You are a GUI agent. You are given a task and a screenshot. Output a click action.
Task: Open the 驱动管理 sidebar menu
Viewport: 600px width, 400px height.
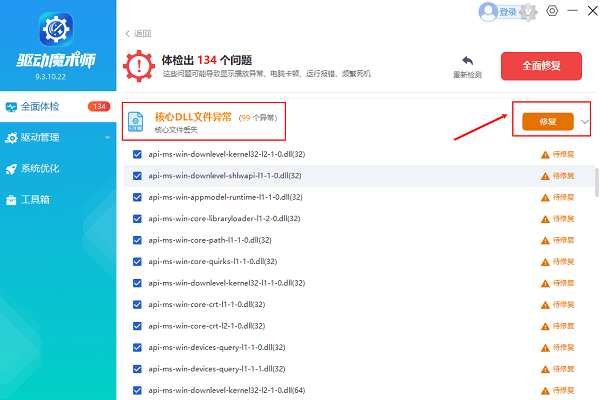tap(58, 137)
